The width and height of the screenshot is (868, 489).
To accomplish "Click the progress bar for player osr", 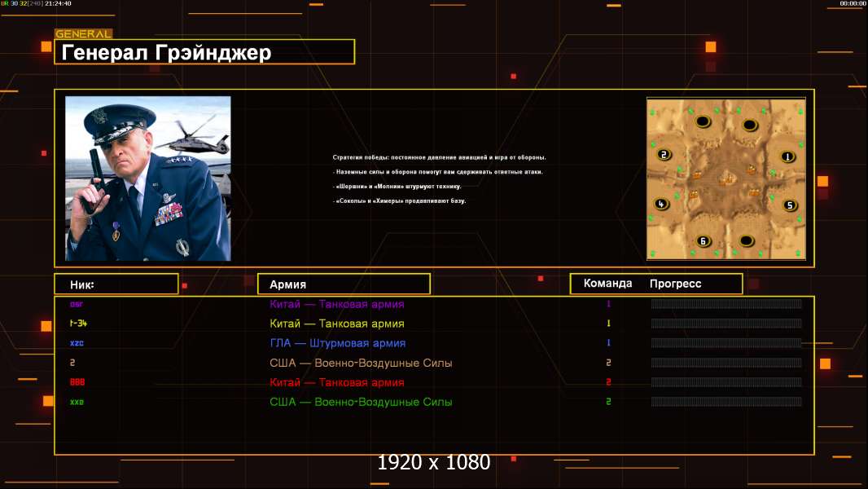I will click(x=726, y=304).
